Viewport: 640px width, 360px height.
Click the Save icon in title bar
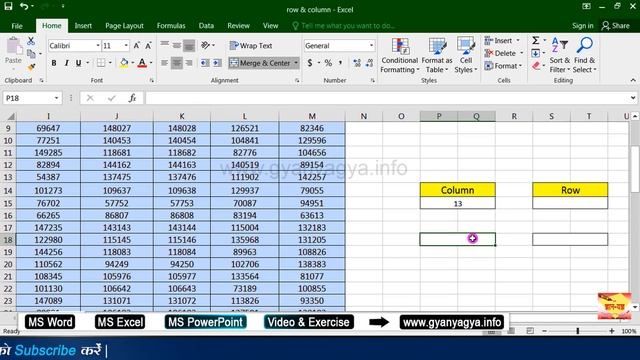click(x=8, y=6)
